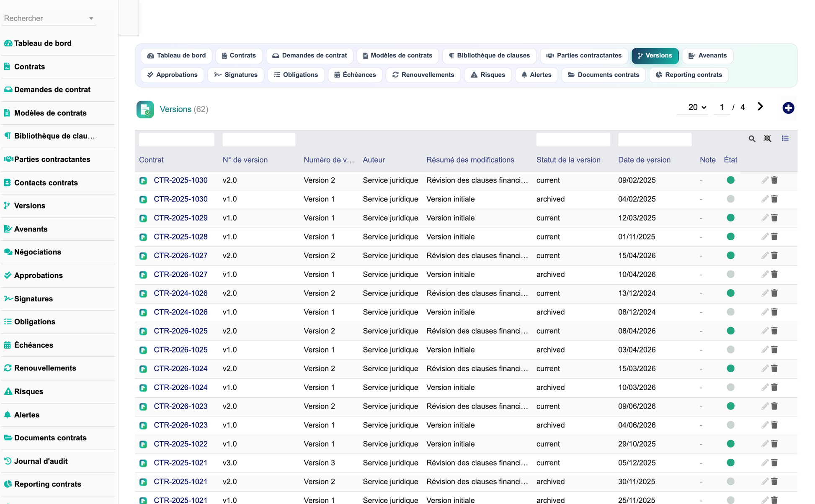The width and height of the screenshot is (815, 504).
Task: Sort by Résumé des modifications column header
Action: point(470,160)
